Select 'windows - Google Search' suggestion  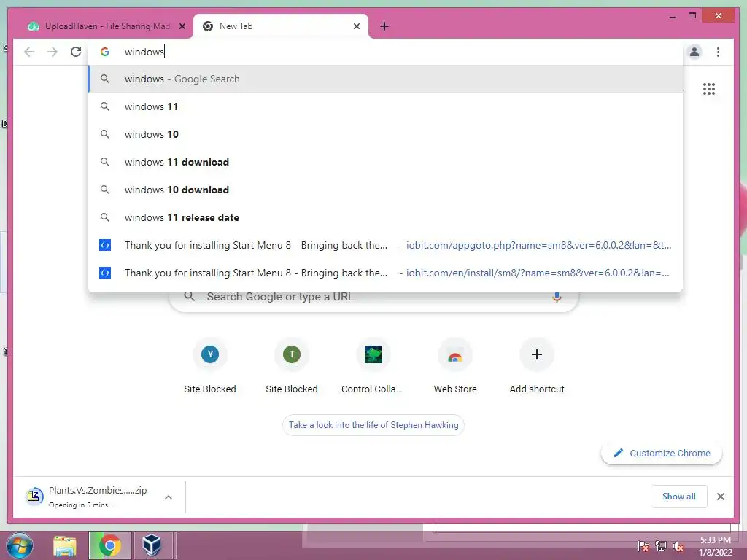coord(385,79)
